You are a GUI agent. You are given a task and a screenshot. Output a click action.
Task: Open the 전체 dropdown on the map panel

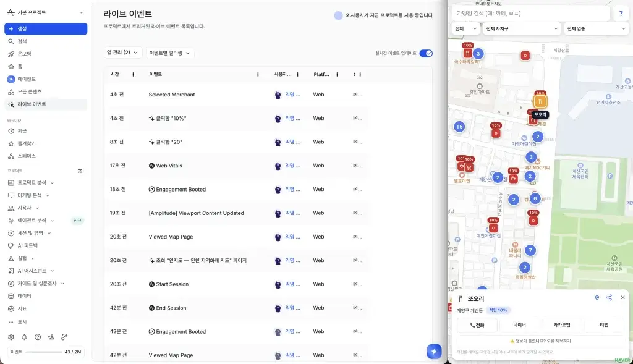pos(465,28)
